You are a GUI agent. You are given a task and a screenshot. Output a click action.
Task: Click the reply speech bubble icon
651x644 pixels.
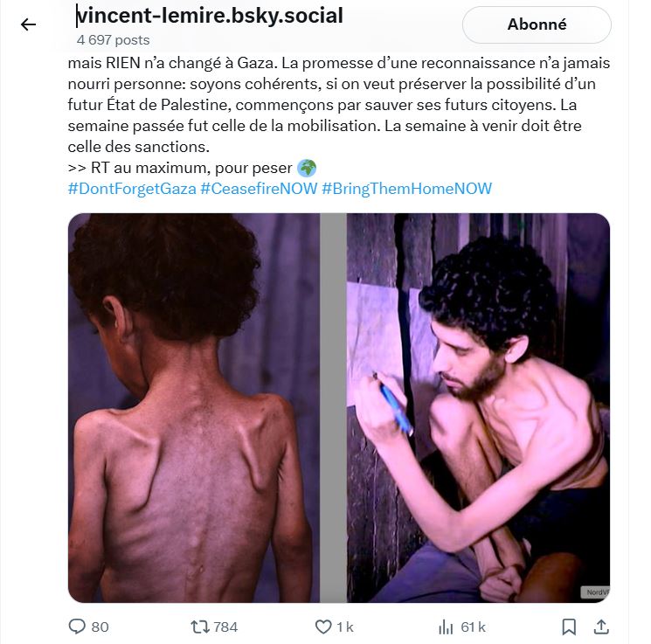[78, 627]
